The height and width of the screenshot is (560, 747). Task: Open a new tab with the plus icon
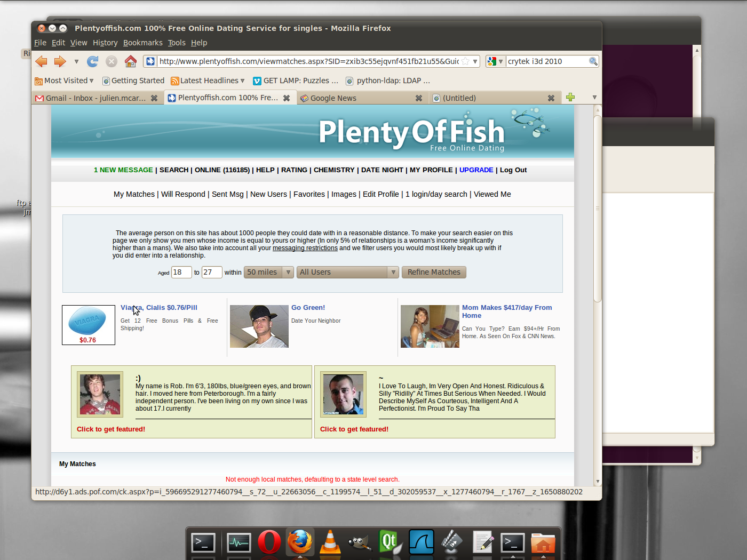click(570, 97)
